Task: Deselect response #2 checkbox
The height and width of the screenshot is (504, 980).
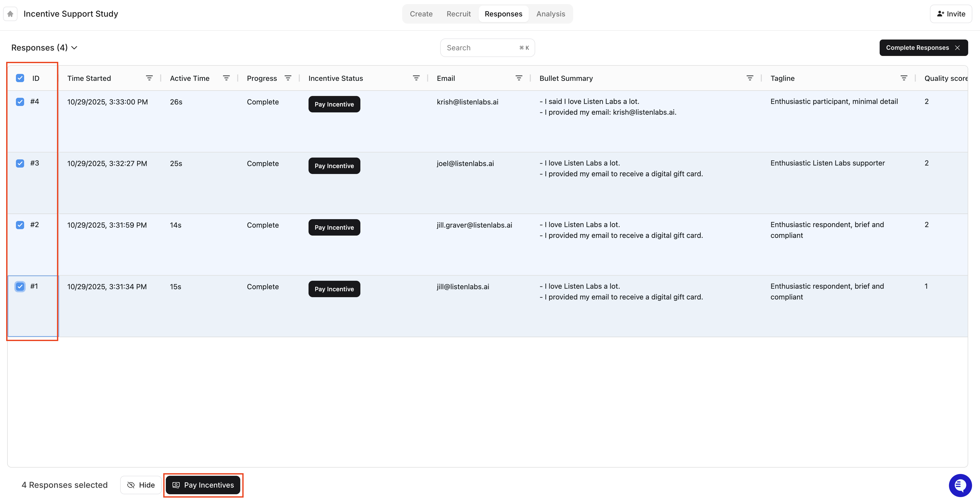Action: (x=20, y=225)
